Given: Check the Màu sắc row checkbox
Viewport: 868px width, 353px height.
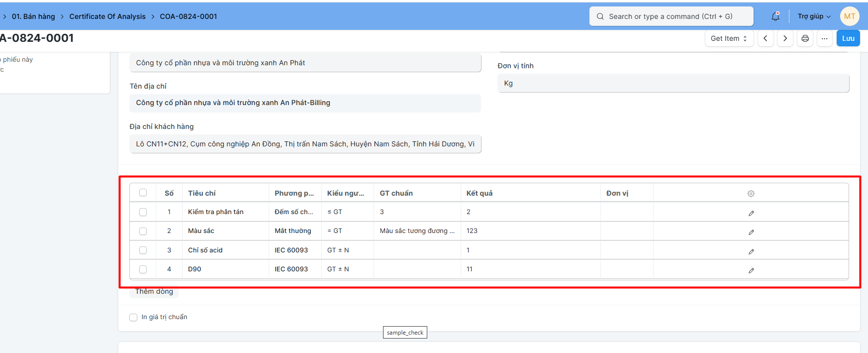Looking at the screenshot, I should click(143, 231).
